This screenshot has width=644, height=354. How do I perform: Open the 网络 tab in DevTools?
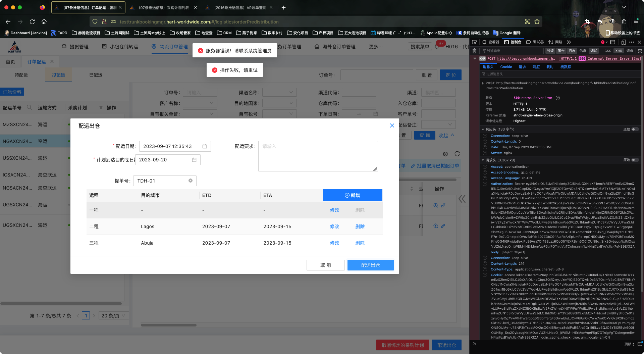coord(555,42)
